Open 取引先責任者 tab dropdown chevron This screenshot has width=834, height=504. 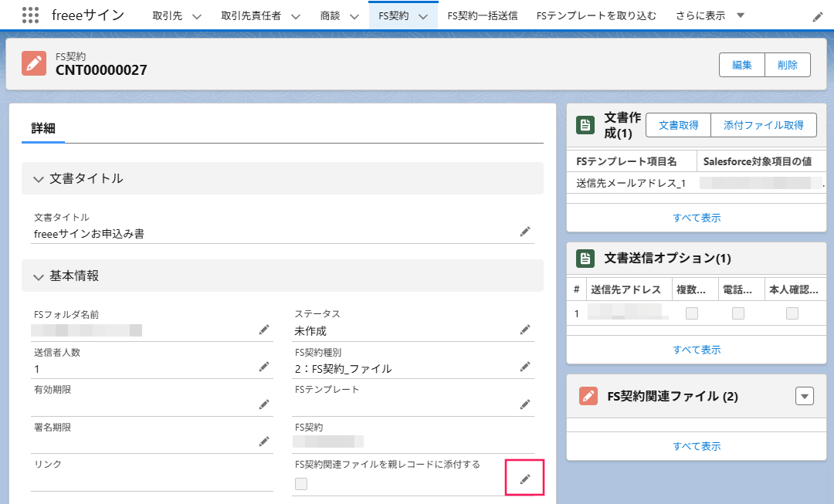[x=296, y=16]
